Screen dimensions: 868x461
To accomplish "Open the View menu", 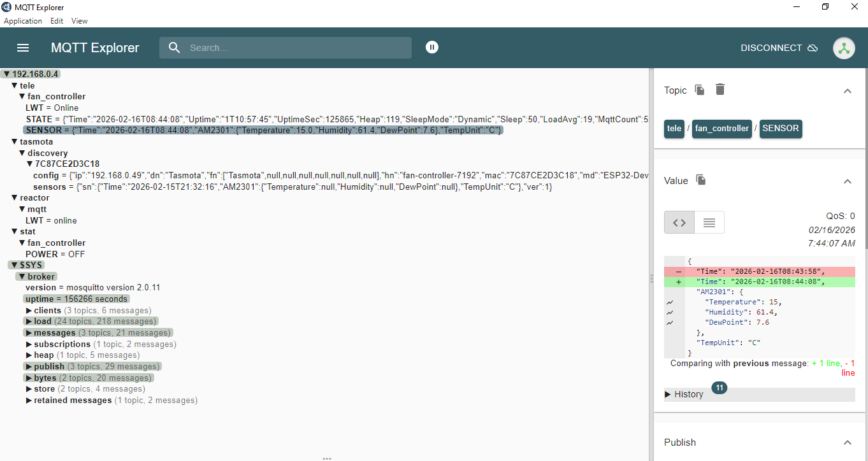I will [79, 21].
